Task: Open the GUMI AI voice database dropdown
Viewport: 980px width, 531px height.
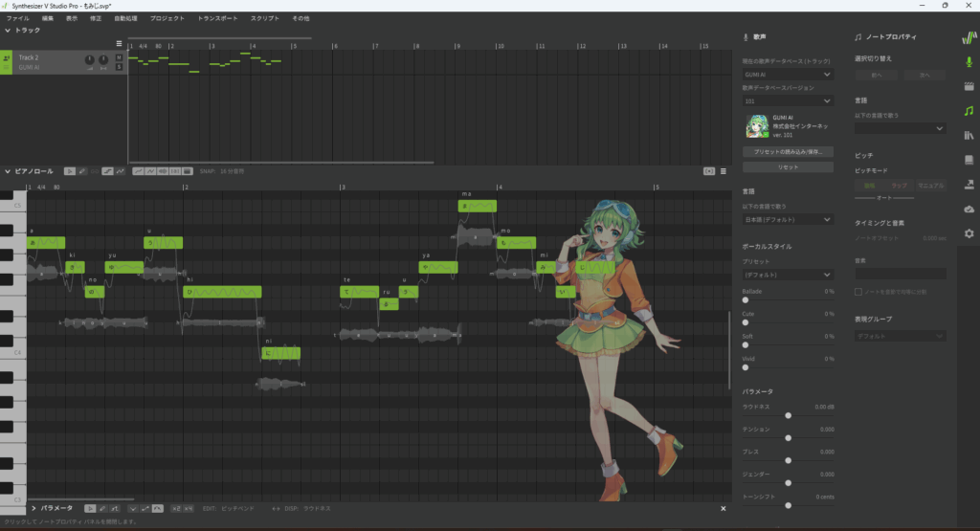Action: point(788,75)
